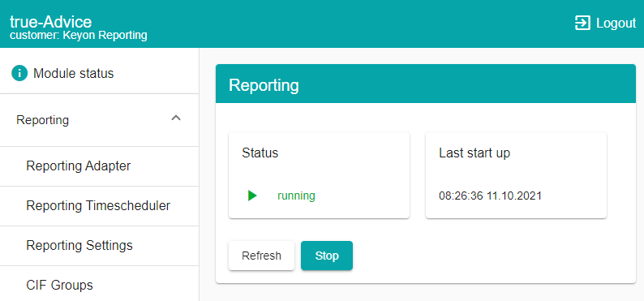Click customer: Keyon Reporting text
This screenshot has height=301, width=644.
click(79, 36)
